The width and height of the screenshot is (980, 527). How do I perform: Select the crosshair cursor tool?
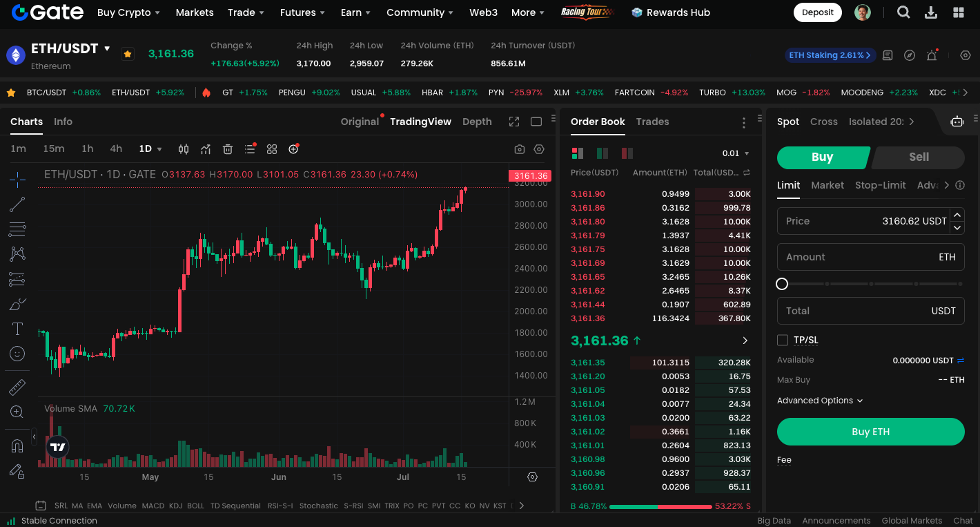17,180
